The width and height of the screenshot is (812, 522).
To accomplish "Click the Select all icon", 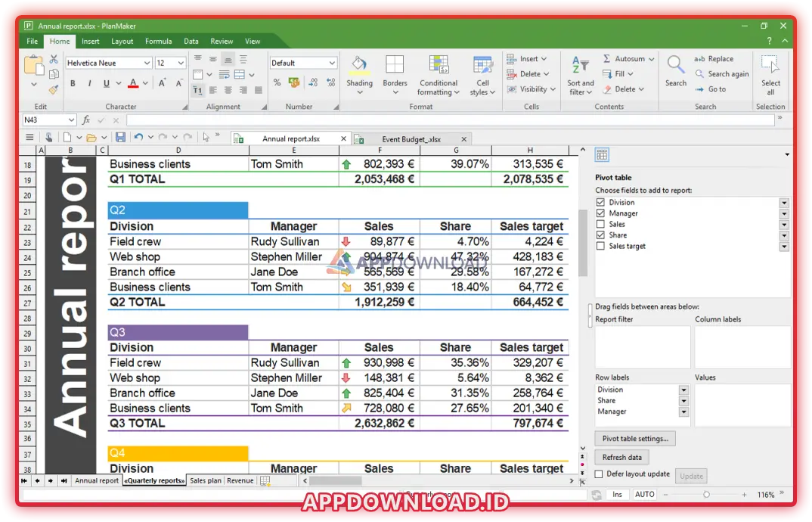I will click(x=770, y=74).
